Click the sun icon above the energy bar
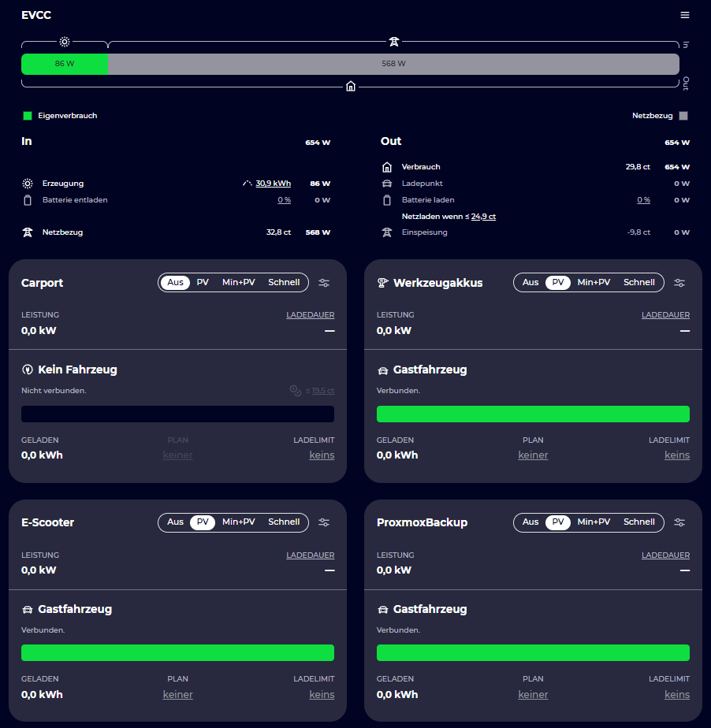 [65, 42]
